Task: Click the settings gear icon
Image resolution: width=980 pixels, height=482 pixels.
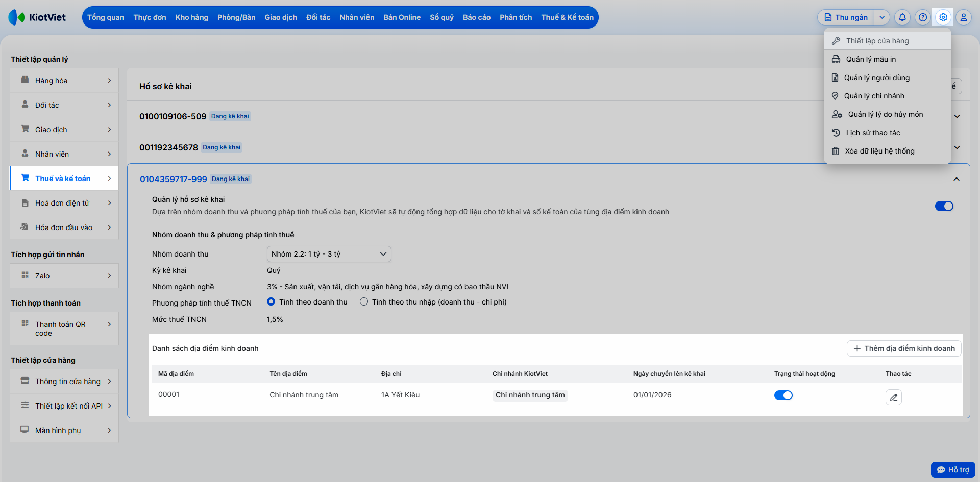Action: click(x=943, y=17)
